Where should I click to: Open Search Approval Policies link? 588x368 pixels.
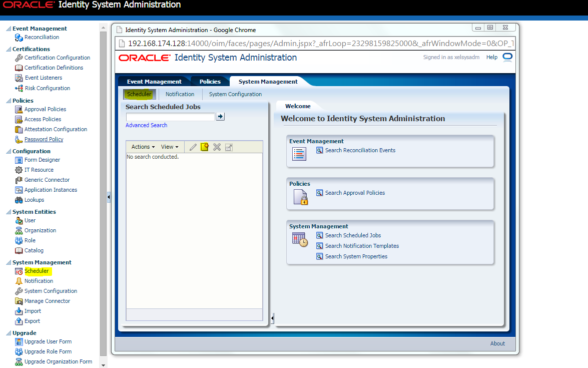tap(355, 193)
